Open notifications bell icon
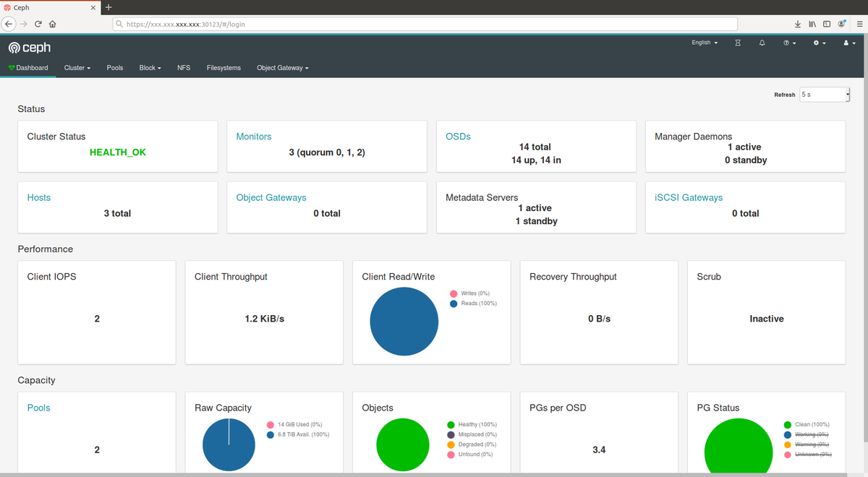 coord(762,43)
